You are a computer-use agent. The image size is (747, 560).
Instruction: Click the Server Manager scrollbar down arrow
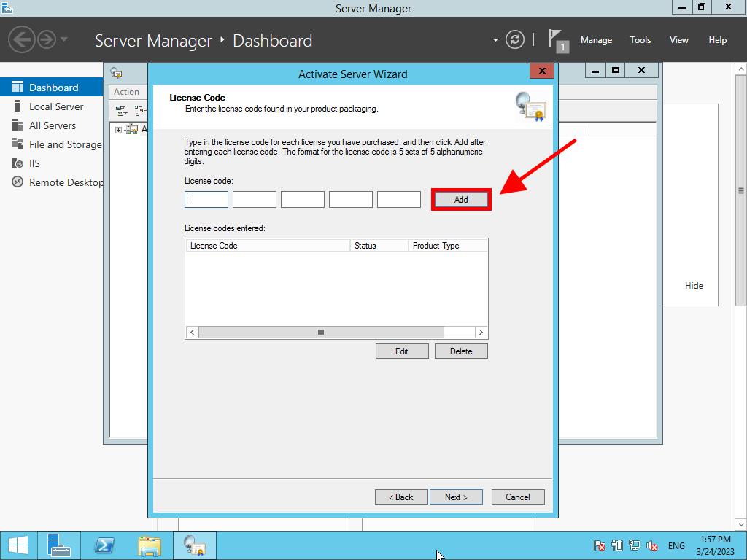pyautogui.click(x=741, y=524)
